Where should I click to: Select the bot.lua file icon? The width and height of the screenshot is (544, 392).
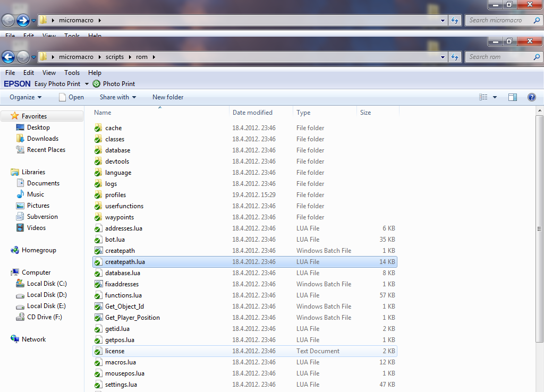point(98,240)
